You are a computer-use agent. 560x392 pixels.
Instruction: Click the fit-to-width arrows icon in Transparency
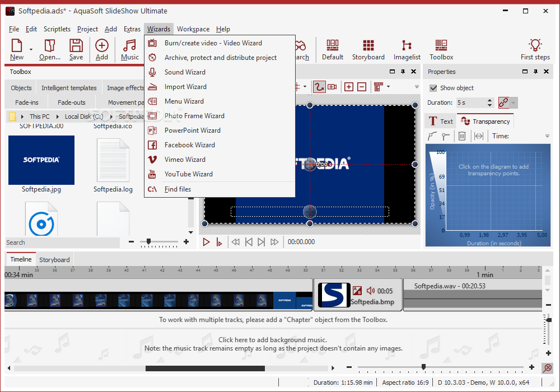click(479, 136)
